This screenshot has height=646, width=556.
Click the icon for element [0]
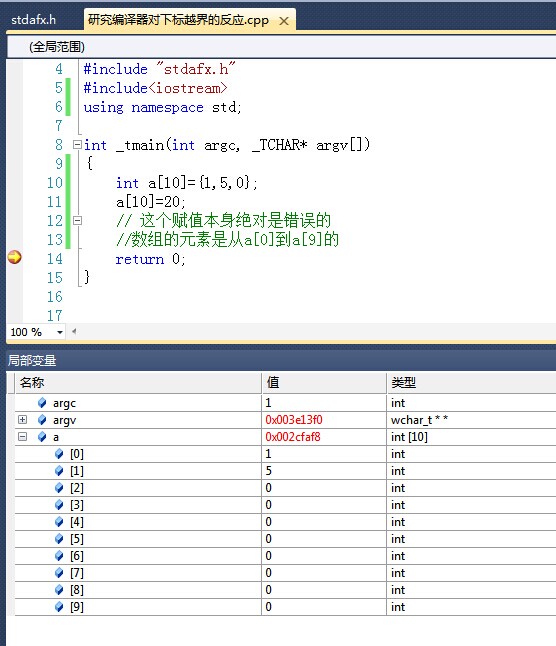tap(59, 454)
